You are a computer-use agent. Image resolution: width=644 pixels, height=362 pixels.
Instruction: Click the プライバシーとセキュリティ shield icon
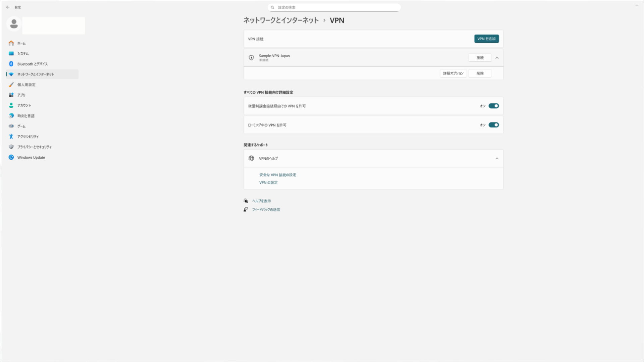click(11, 147)
